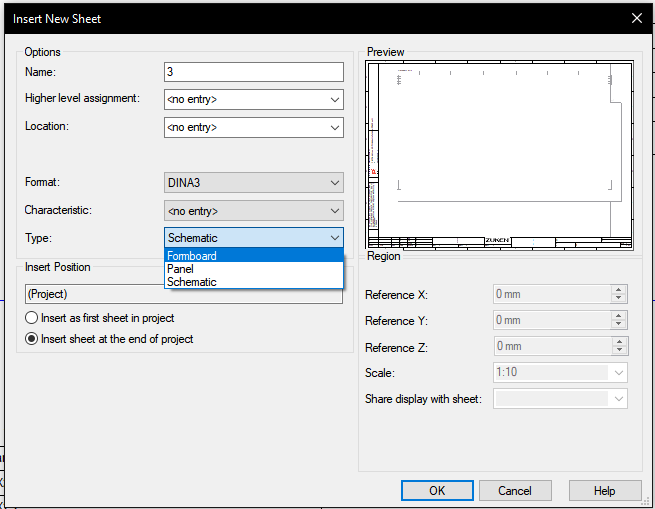Open the Scale 1:10 dropdown

[x=619, y=373]
